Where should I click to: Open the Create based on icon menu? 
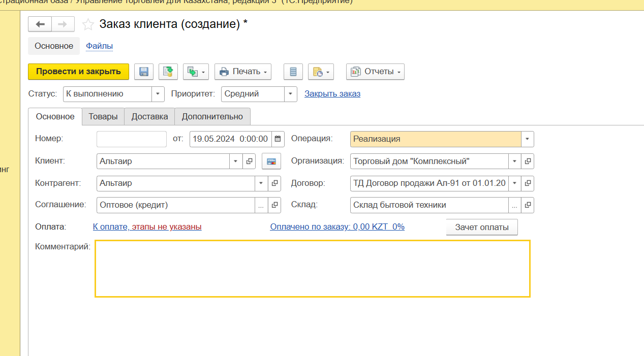[x=196, y=72]
